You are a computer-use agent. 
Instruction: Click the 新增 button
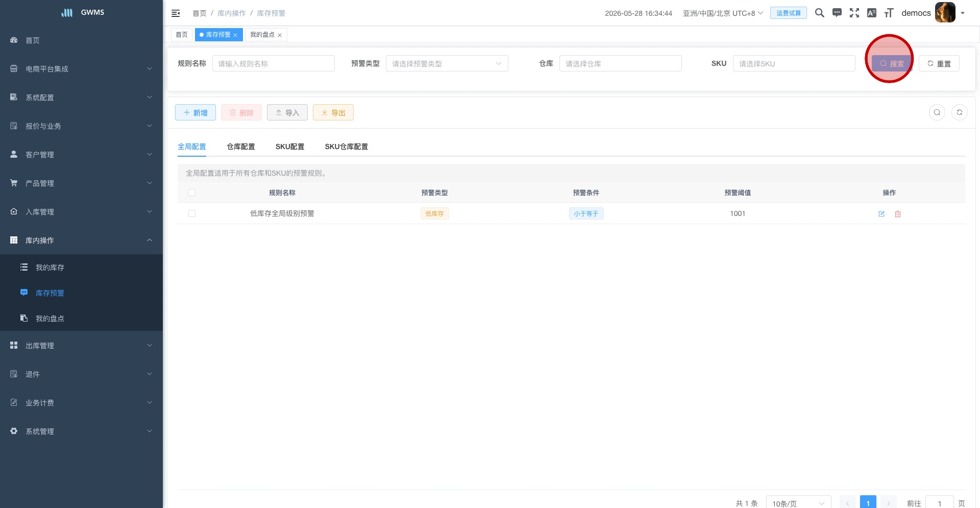[195, 112]
